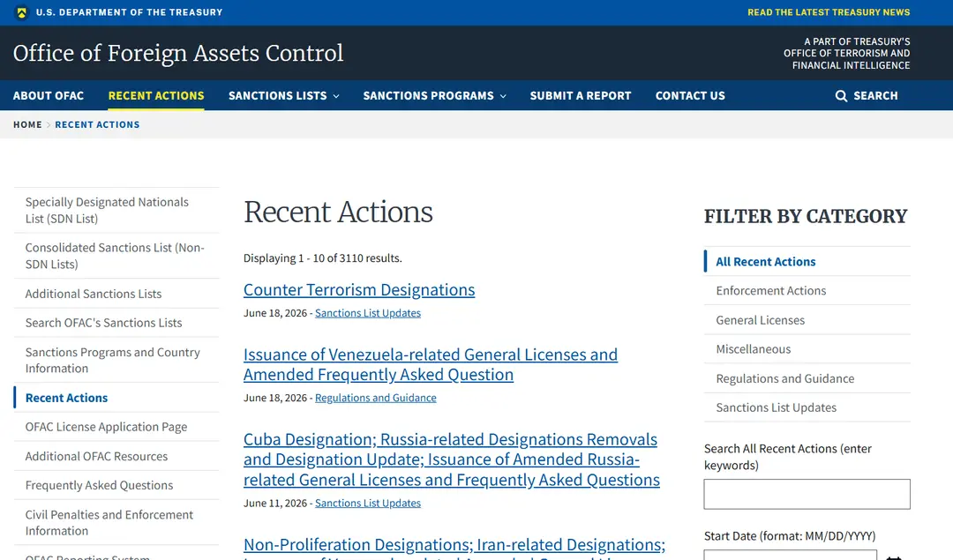Viewport: 953px width, 560px height.
Task: Click the 'FILTER BY CATEGORY' heading
Action: 806,216
